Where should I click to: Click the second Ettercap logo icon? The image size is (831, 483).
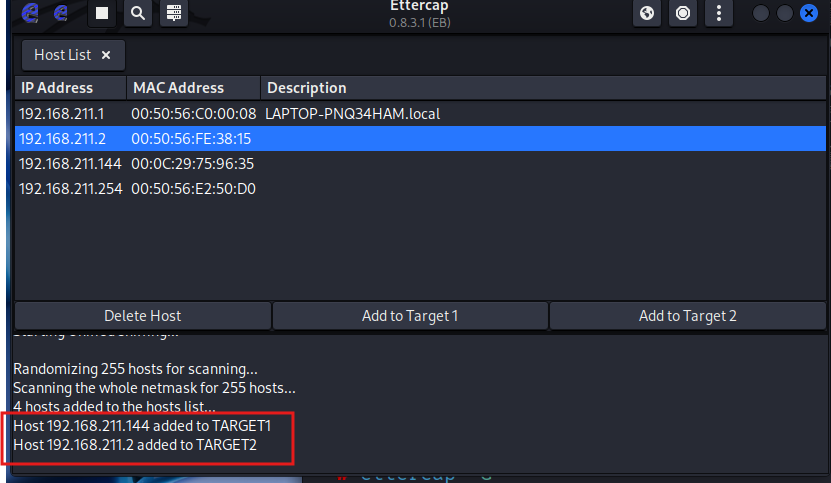pyautogui.click(x=61, y=13)
